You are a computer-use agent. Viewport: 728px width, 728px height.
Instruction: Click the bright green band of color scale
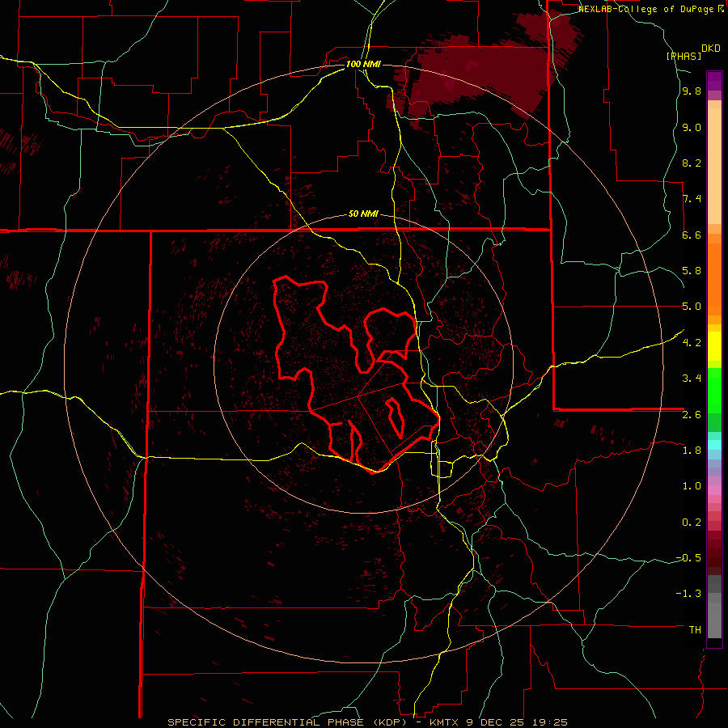[714, 390]
